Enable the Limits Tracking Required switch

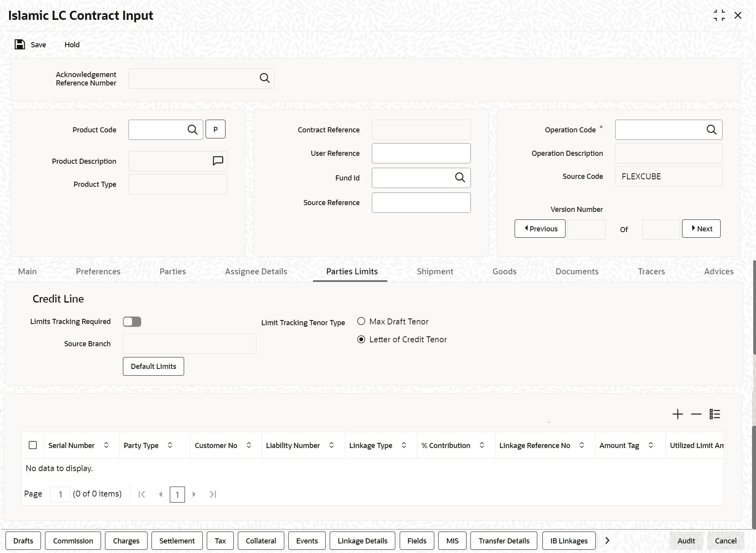(x=132, y=322)
